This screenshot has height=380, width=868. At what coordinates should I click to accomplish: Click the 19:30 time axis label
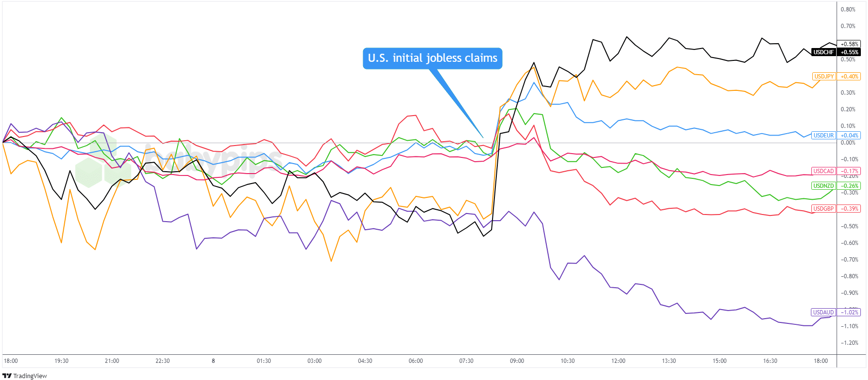pos(61,361)
